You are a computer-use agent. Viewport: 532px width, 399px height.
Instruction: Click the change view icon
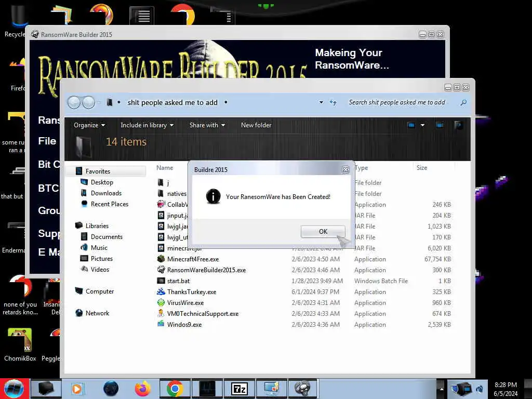411,125
